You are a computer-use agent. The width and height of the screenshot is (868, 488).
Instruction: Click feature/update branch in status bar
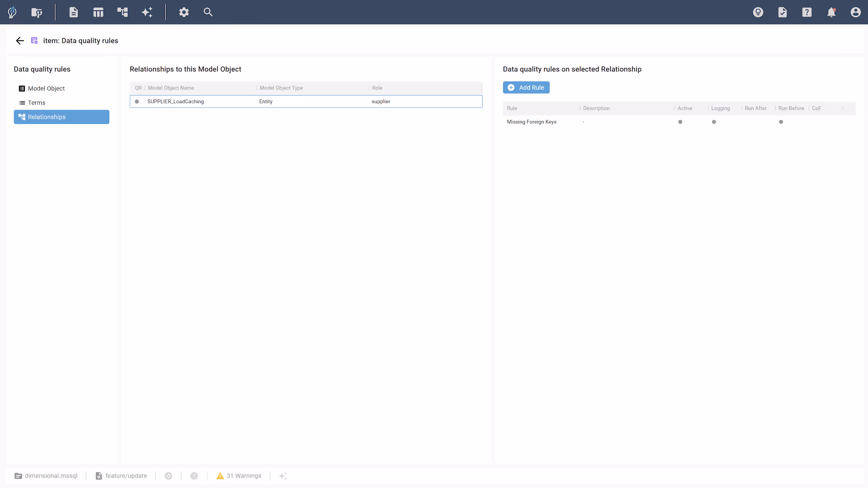(121, 476)
